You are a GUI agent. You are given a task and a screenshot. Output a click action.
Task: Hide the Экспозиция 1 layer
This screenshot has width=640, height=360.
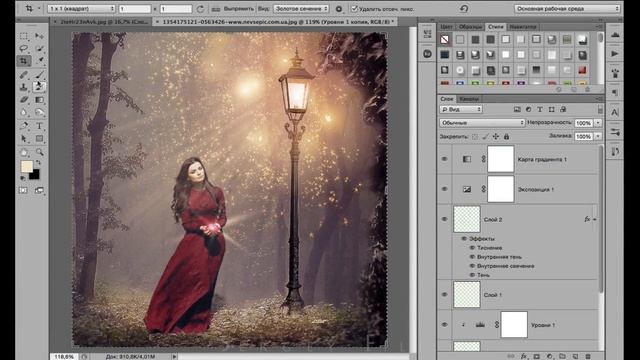(x=444, y=189)
